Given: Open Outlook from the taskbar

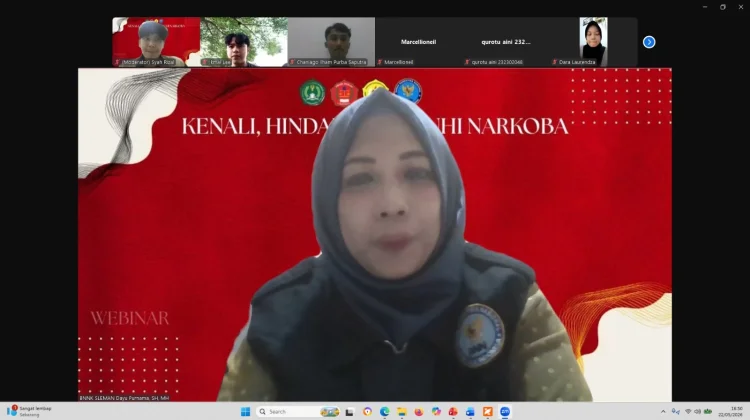Looking at the screenshot, I should [470, 412].
